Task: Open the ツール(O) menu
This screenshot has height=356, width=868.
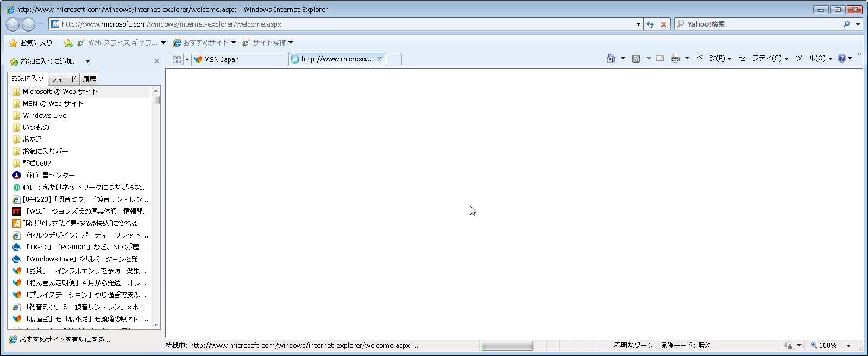Action: pos(814,58)
